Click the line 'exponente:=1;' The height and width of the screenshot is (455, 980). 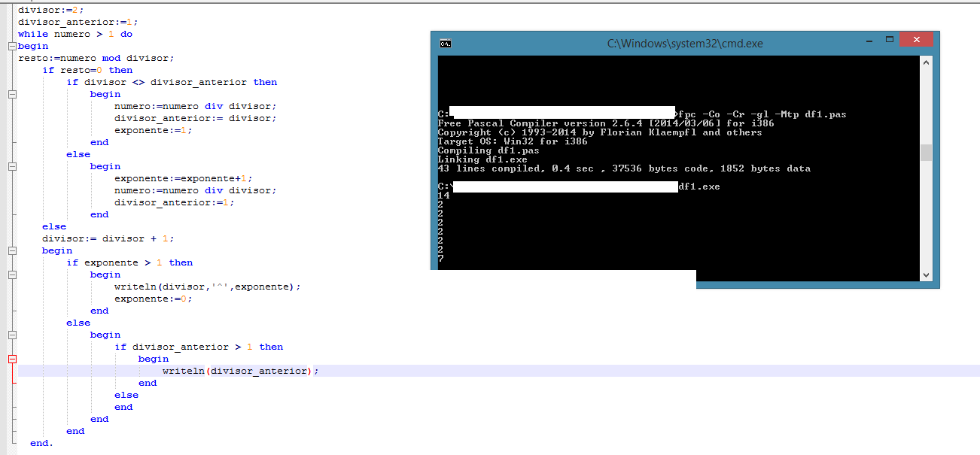coord(154,130)
